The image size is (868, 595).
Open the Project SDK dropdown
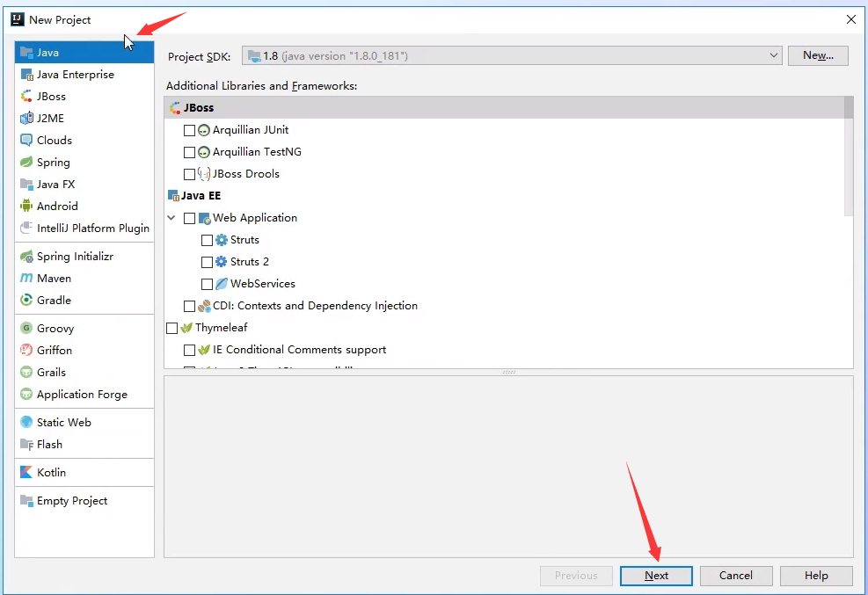[512, 56]
